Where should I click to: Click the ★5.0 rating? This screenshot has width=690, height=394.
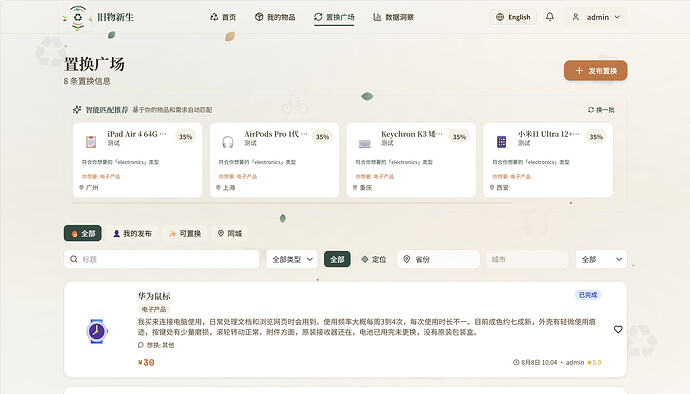pyautogui.click(x=594, y=362)
